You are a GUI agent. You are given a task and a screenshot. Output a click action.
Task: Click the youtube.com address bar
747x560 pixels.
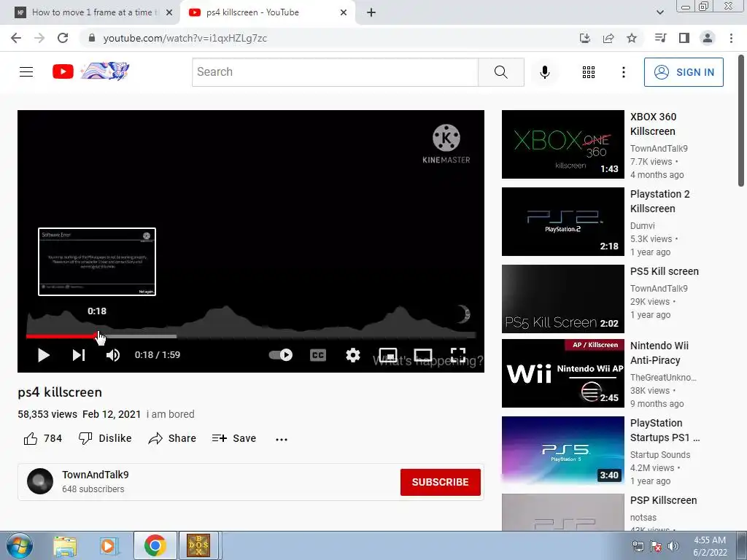click(x=329, y=38)
